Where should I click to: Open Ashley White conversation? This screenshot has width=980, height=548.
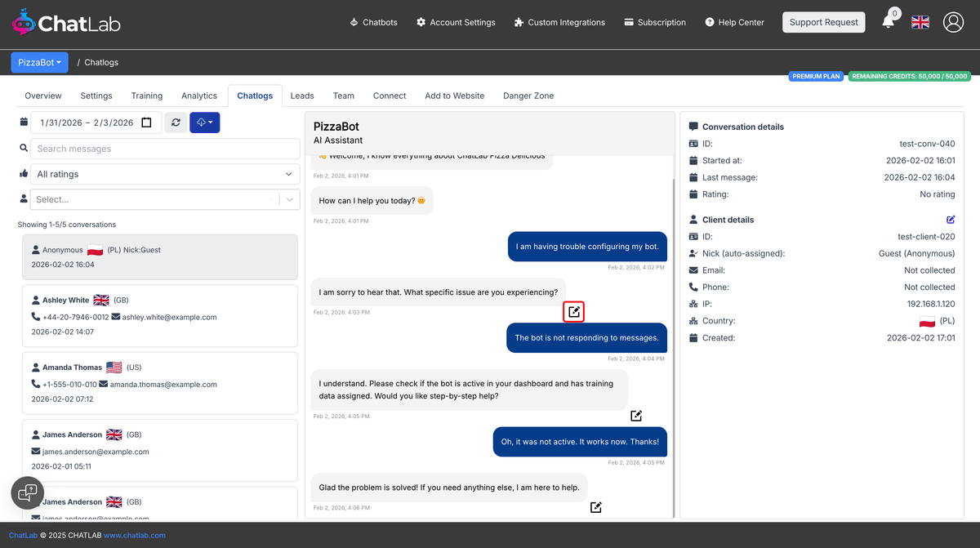point(160,316)
